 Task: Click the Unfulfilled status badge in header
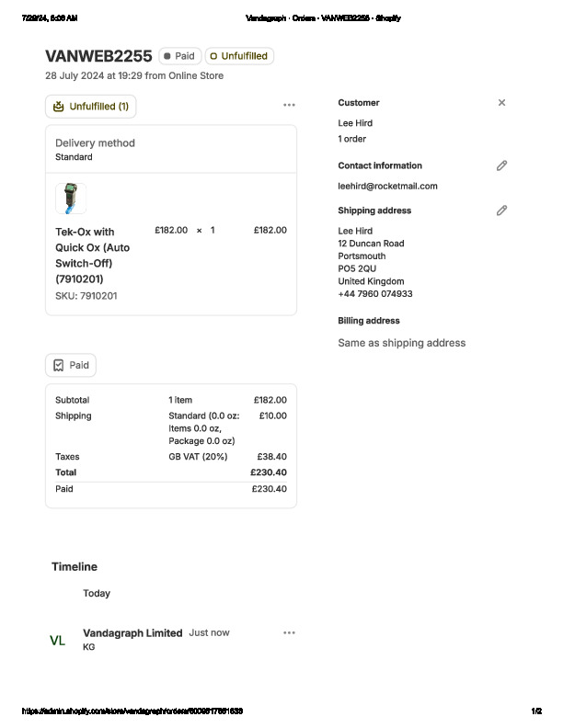click(x=239, y=56)
